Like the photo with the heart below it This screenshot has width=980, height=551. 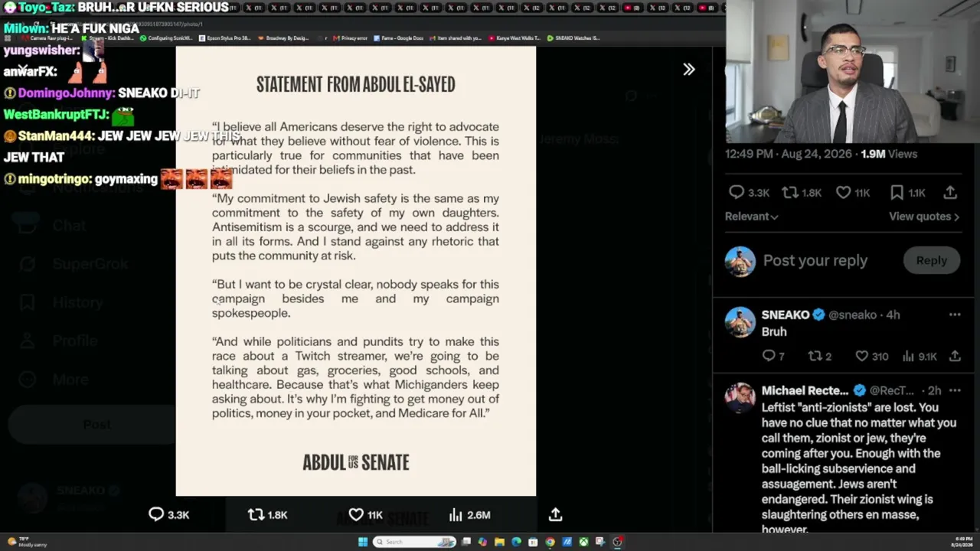click(356, 515)
